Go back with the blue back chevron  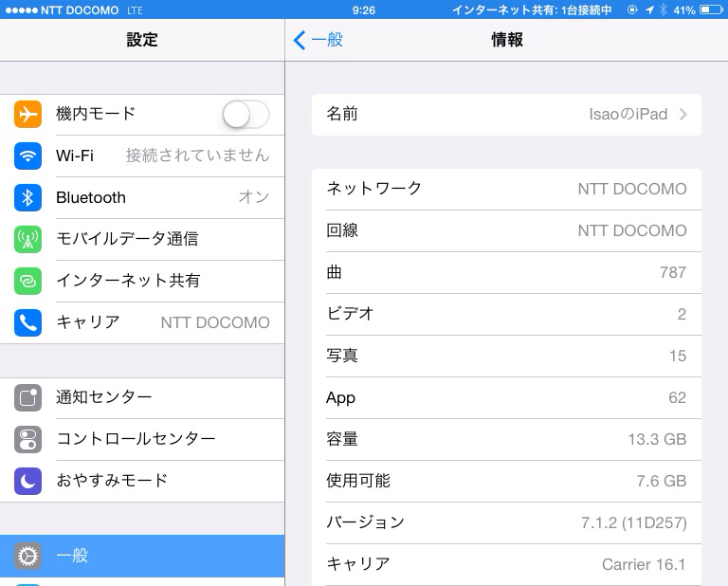point(300,40)
